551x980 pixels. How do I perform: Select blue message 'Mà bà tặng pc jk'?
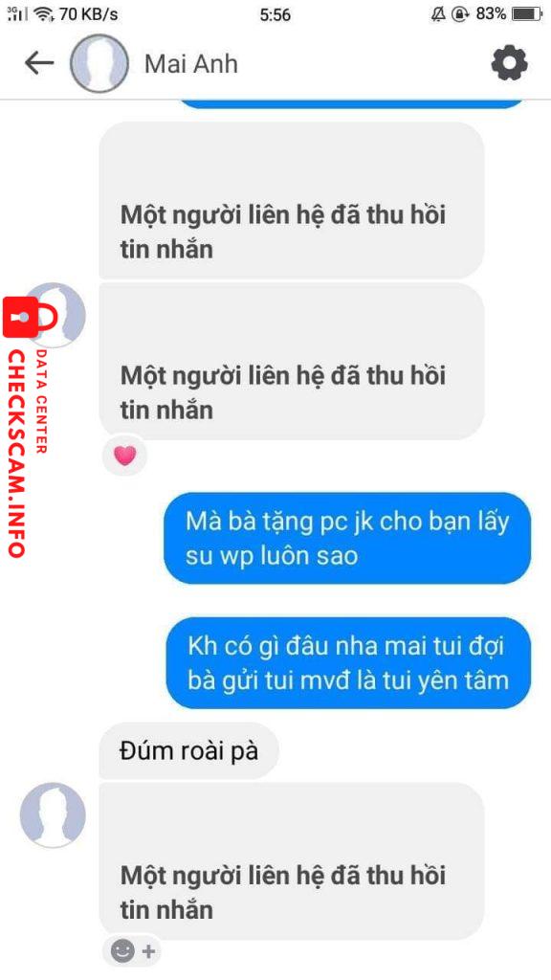[347, 538]
